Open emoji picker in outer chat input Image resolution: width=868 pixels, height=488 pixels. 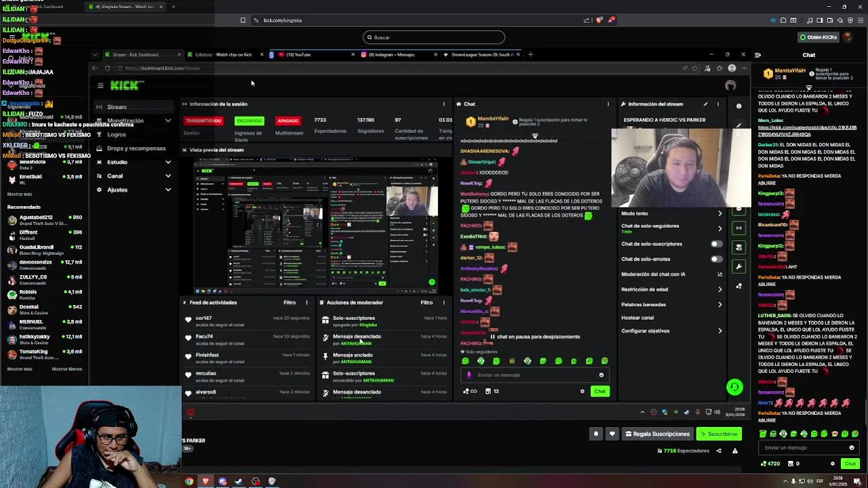click(x=852, y=447)
